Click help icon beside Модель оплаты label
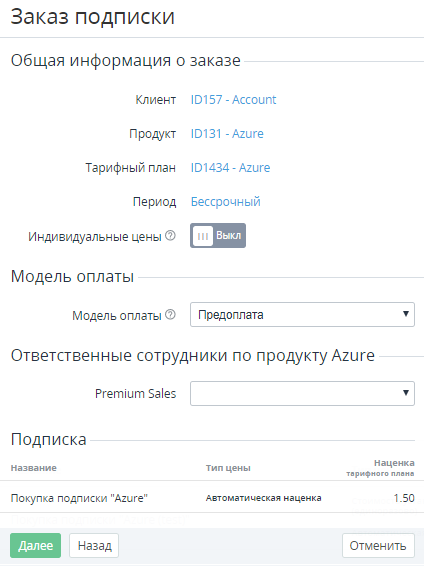 170,314
